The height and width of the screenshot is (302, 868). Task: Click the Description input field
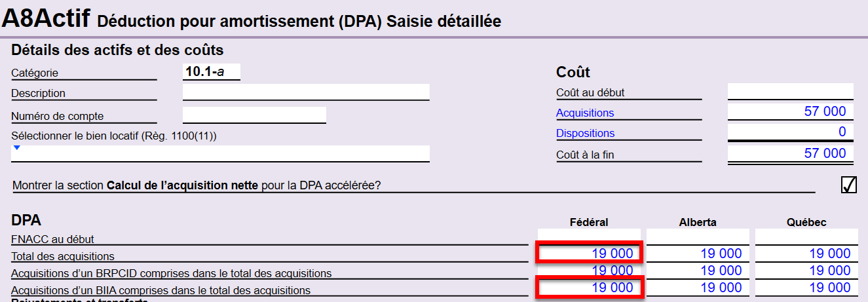305,92
